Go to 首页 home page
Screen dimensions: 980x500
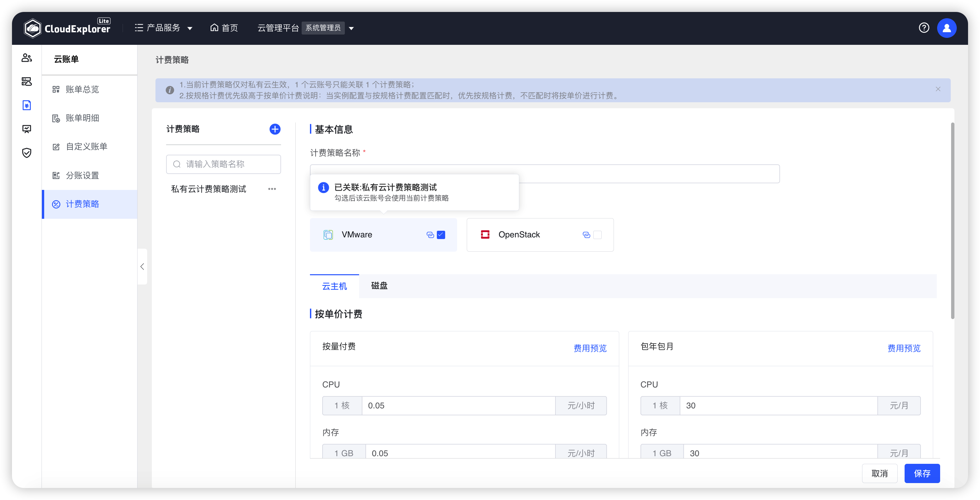[224, 28]
